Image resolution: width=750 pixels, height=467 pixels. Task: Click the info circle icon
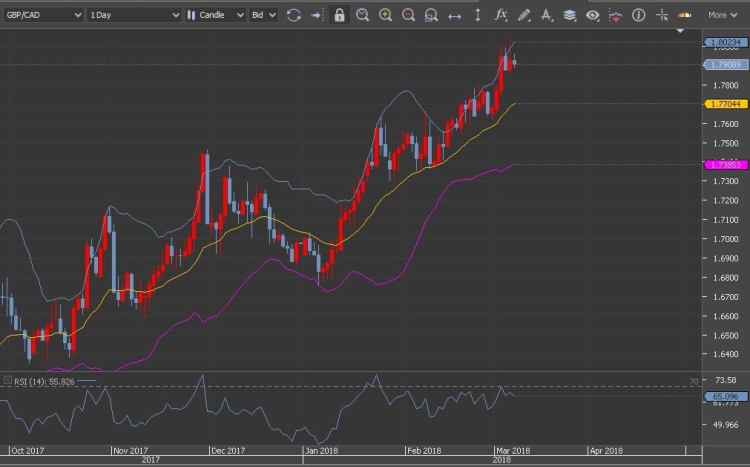pyautogui.click(x=638, y=15)
